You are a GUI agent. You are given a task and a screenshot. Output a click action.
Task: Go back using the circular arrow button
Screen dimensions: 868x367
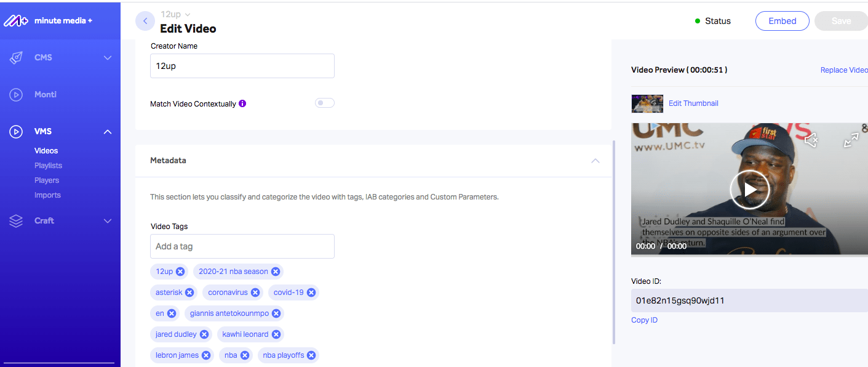coord(145,21)
